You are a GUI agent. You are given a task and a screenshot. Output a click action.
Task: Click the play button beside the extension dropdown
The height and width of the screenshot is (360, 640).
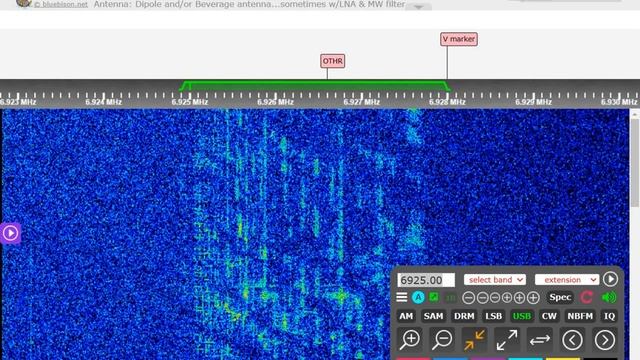pos(610,279)
